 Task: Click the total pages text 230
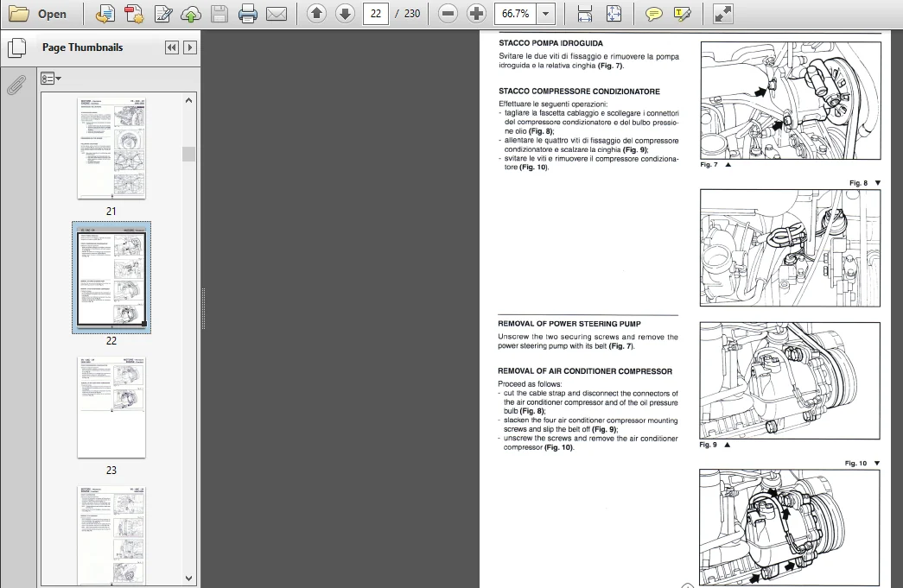pyautogui.click(x=412, y=14)
